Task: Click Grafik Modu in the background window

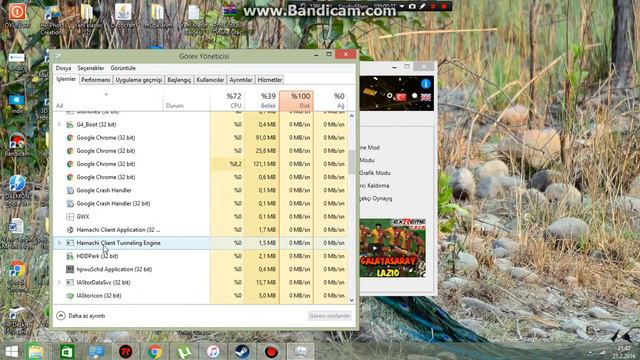Action: (375, 173)
